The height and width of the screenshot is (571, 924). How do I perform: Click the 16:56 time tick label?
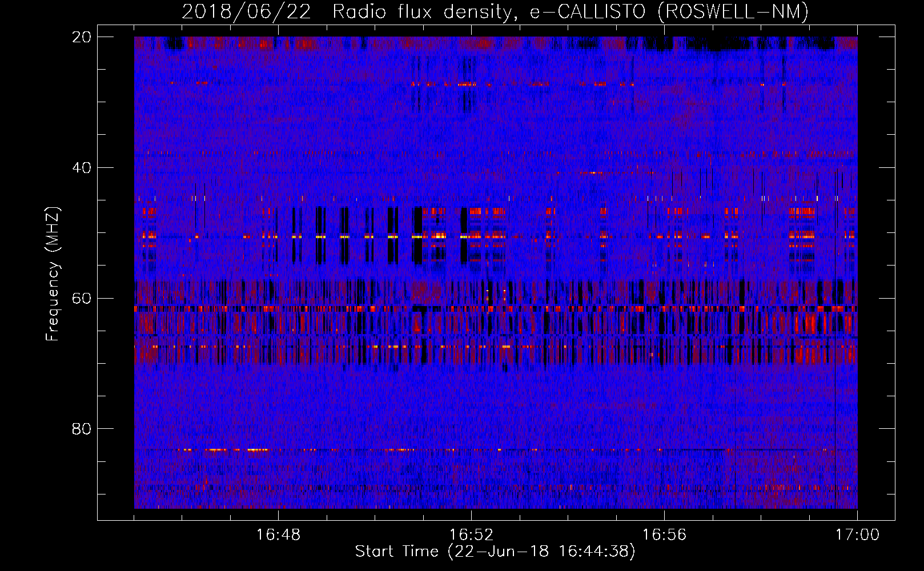(664, 535)
